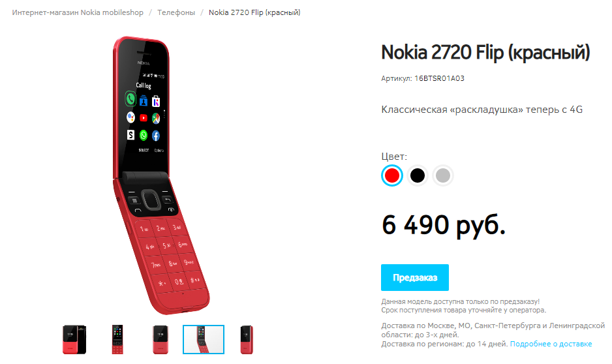Open Подробнее о доставке link
Screen dimensions: 612x364
coord(551,344)
